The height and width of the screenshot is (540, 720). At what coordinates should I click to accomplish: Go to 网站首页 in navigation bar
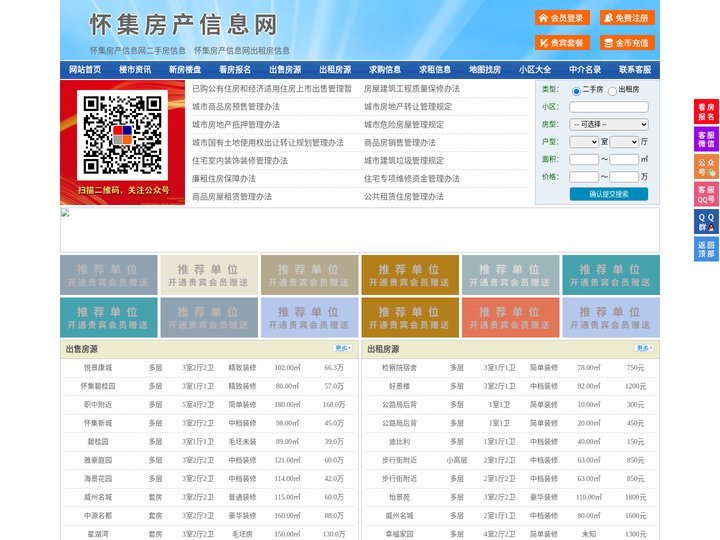pyautogui.click(x=85, y=70)
